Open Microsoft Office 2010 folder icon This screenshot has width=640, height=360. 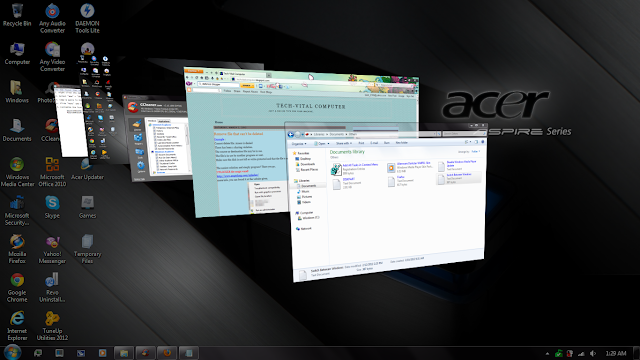tap(52, 172)
